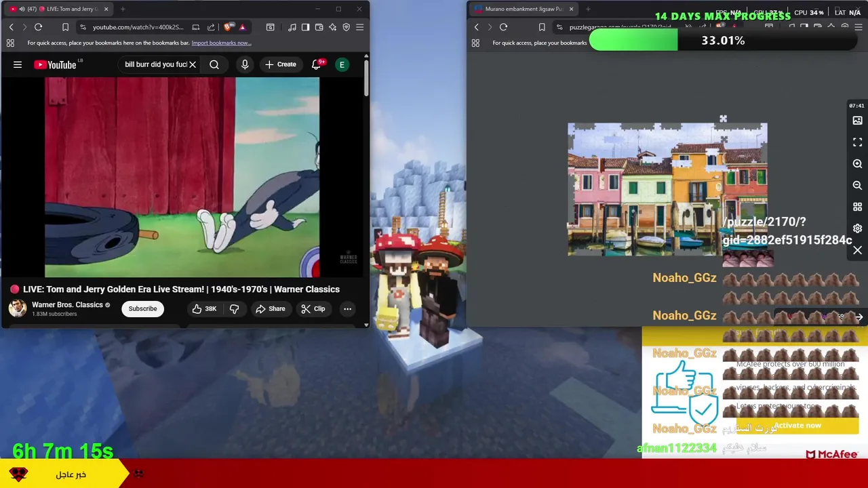Open the Warner Bros. Classics channel avatar
The height and width of the screenshot is (488, 868).
pyautogui.click(x=17, y=308)
